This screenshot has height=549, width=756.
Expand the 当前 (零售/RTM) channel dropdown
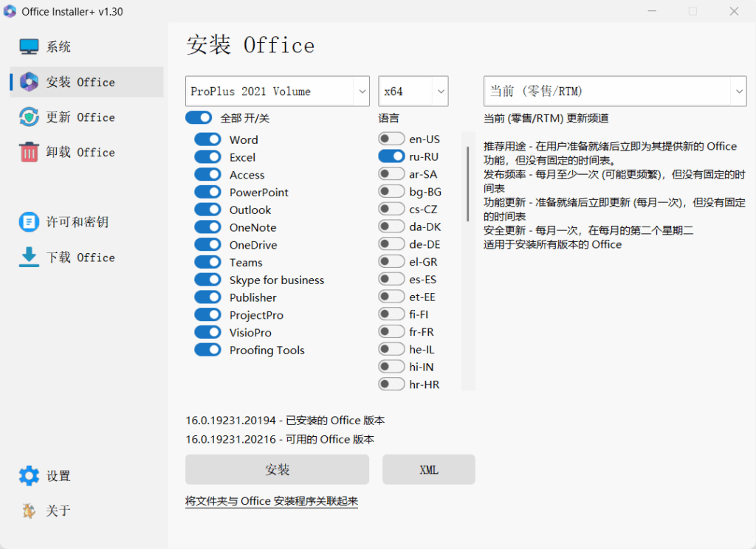[615, 91]
